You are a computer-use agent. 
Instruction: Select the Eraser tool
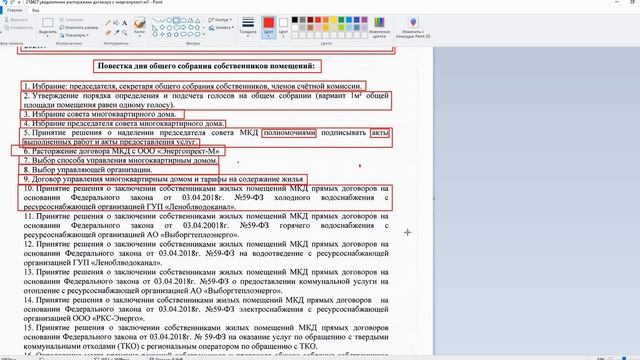pyautogui.click(x=108, y=32)
